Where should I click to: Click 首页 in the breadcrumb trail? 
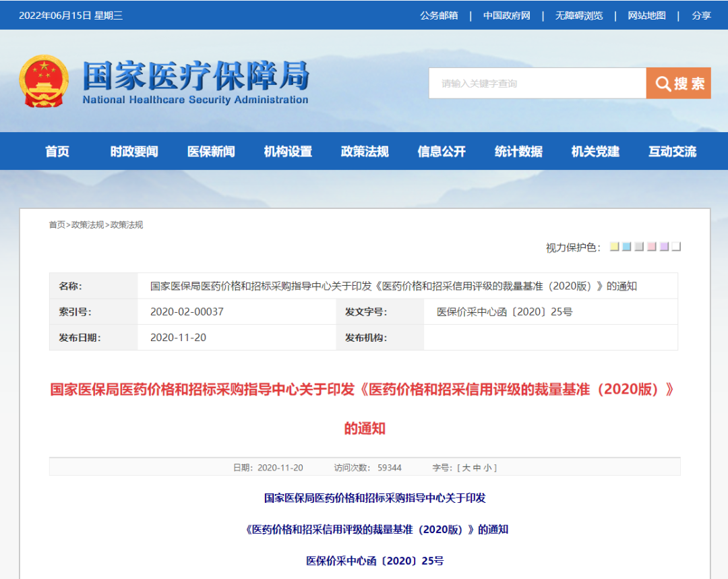point(57,224)
